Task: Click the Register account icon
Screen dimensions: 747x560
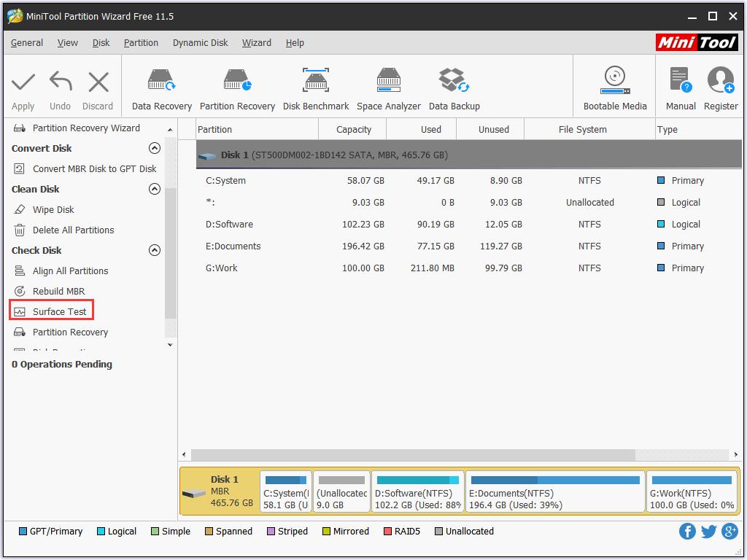Action: 721,89
